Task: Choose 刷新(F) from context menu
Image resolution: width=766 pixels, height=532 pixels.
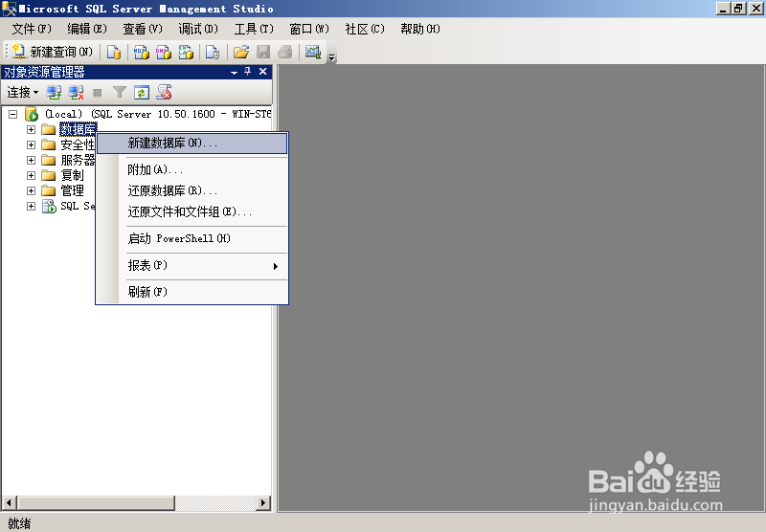Action: pyautogui.click(x=192, y=292)
